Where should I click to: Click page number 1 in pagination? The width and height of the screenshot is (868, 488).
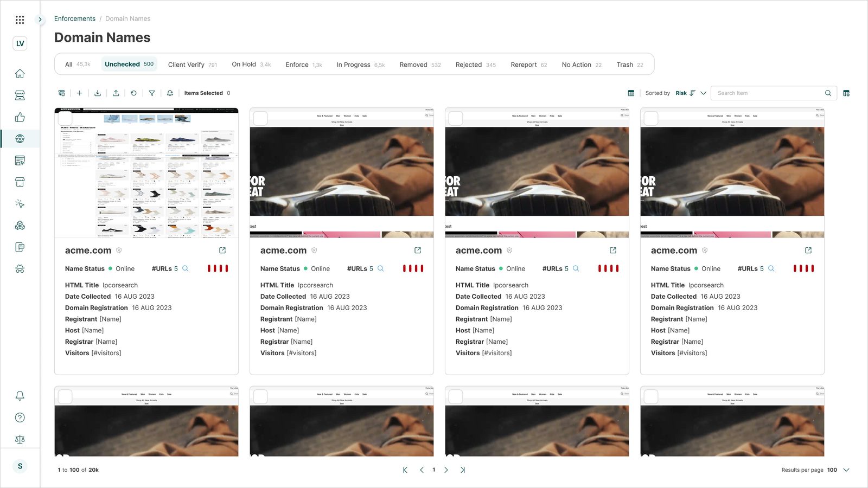[x=434, y=470]
